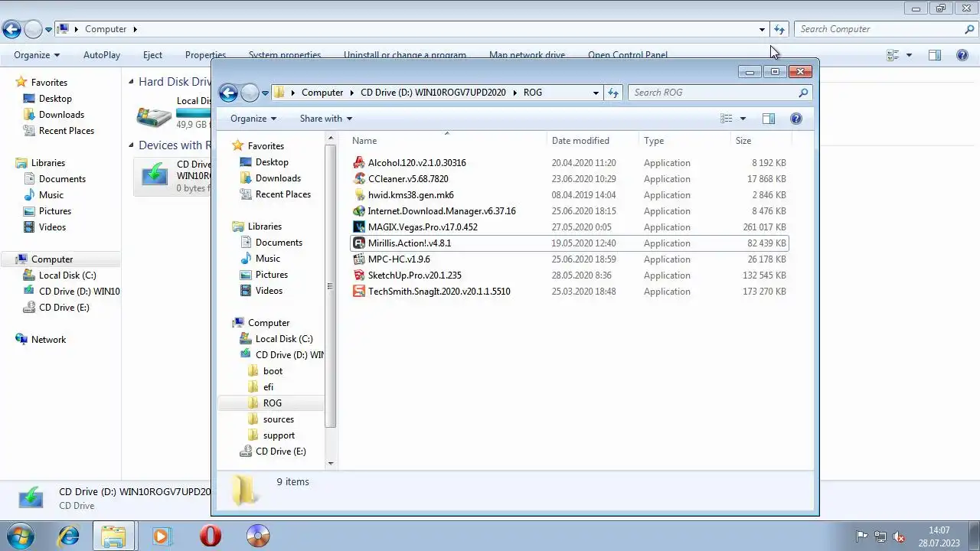The image size is (980, 551).
Task: Select Internet.Download.Manager file icon
Action: point(359,211)
